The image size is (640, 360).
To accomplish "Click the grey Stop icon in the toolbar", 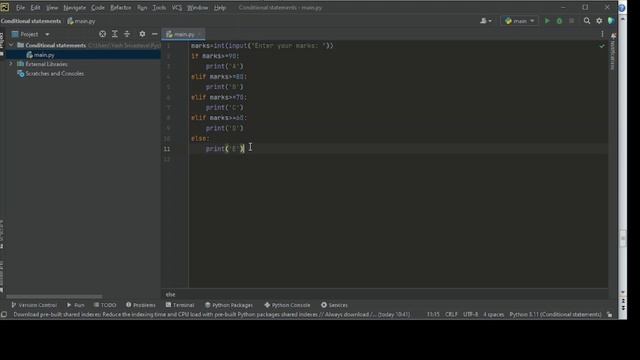I will click(x=571, y=21).
